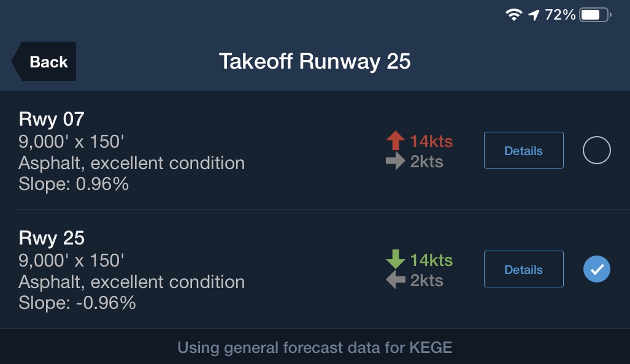Tap the green 14kts wind value
The image size is (630, 364).
431,260
